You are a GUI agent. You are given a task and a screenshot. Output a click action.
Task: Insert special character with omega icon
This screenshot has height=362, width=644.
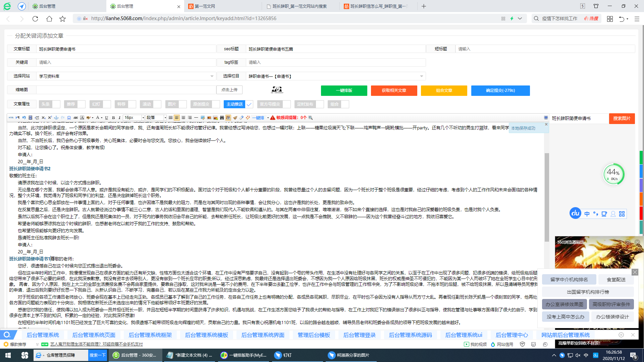pos(69,118)
